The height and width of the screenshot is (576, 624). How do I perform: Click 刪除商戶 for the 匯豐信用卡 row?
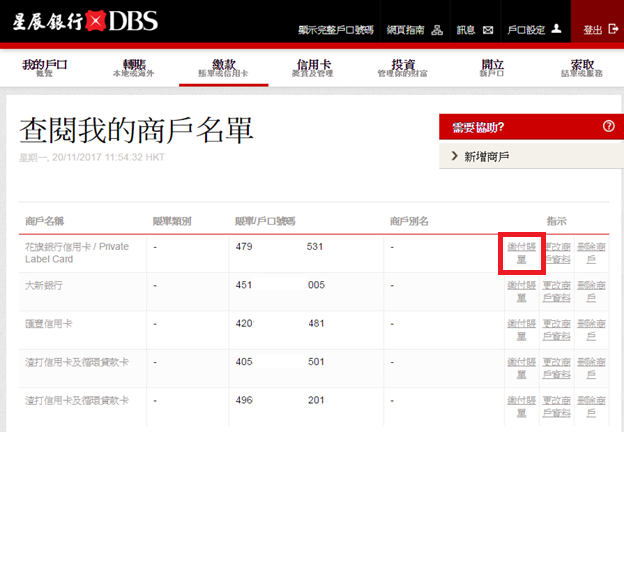coord(592,330)
